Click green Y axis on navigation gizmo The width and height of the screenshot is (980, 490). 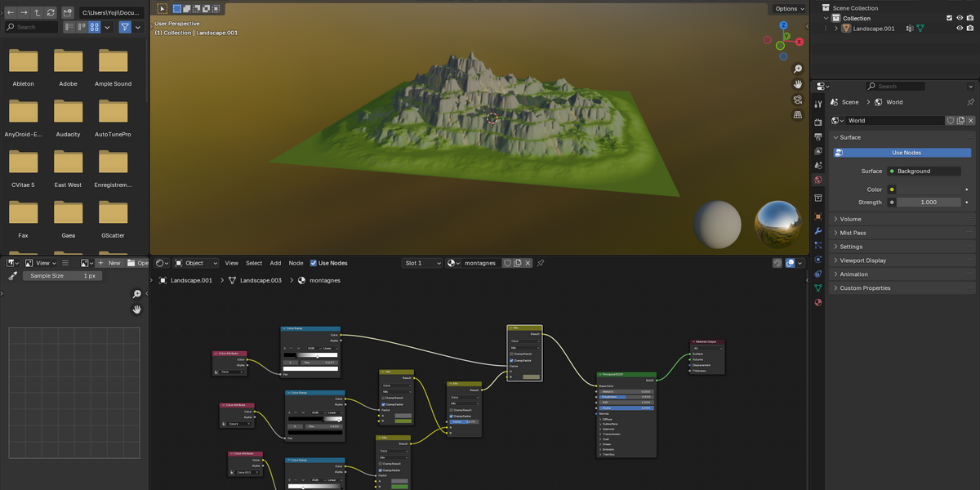pyautogui.click(x=786, y=37)
